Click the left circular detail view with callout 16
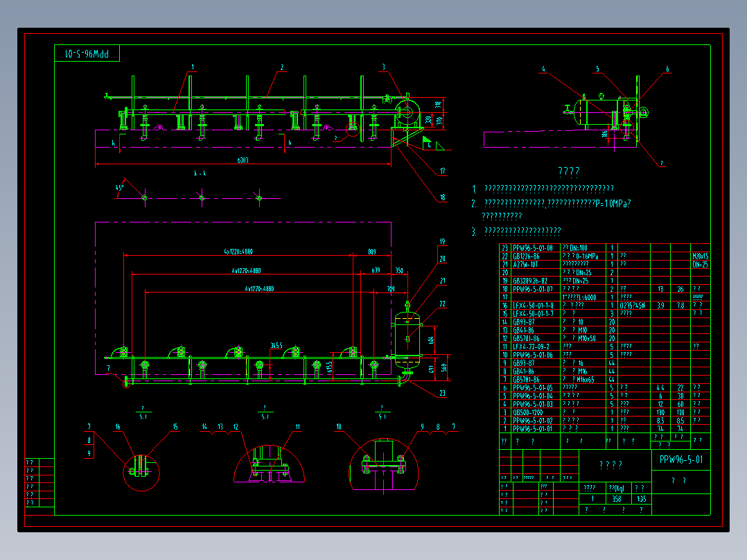This screenshot has height=560, width=747. (141, 472)
